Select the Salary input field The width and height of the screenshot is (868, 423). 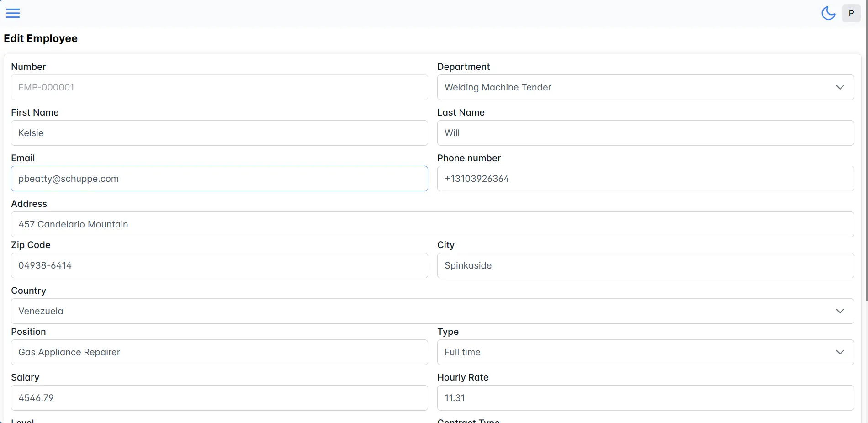pyautogui.click(x=219, y=398)
